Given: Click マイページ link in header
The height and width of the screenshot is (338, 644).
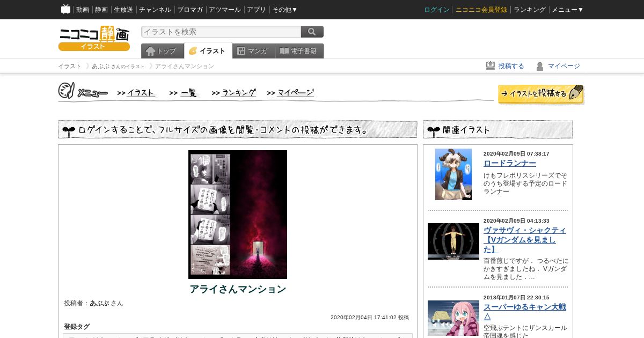Looking at the screenshot, I should pyautogui.click(x=564, y=66).
